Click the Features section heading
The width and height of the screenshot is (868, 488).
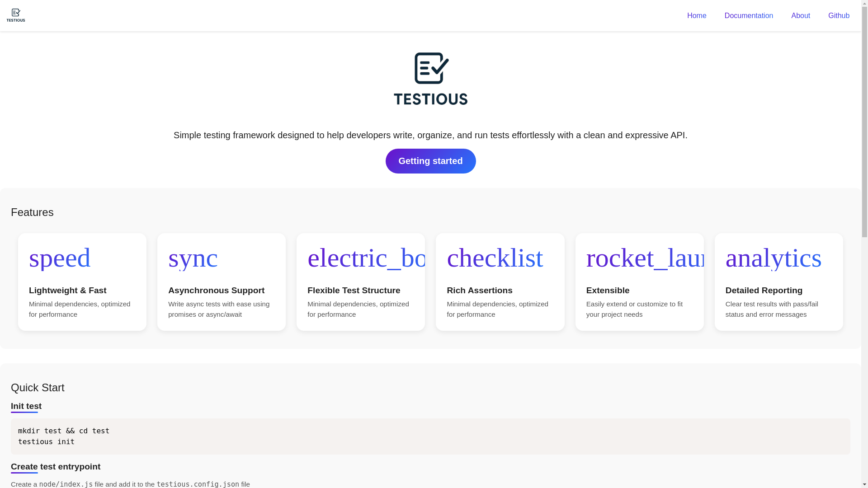tap(32, 212)
